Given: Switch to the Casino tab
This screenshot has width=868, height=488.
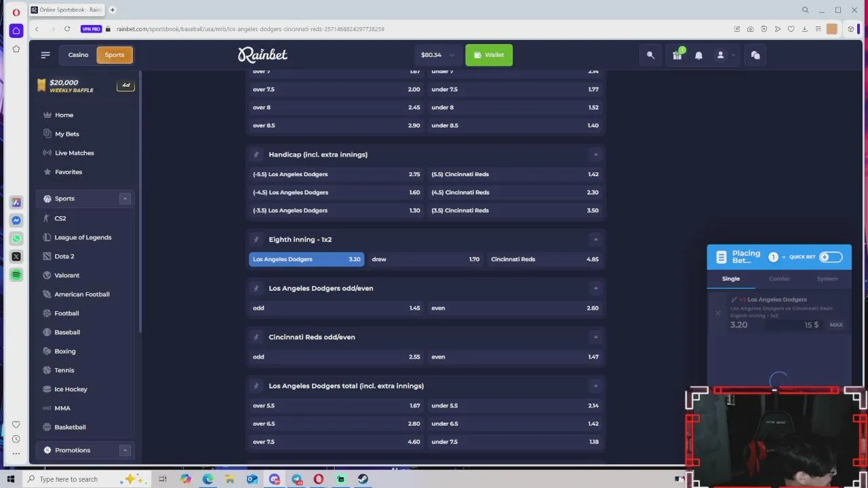Looking at the screenshot, I should click(78, 55).
